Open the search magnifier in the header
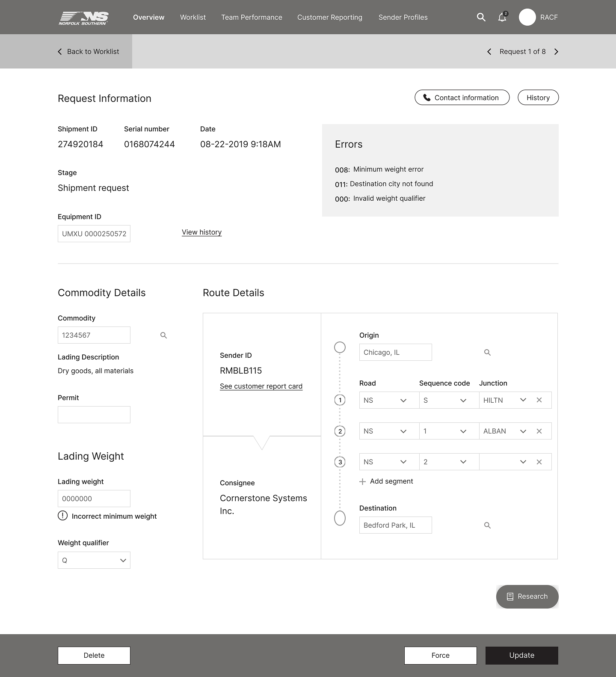The width and height of the screenshot is (616, 677). click(x=481, y=17)
